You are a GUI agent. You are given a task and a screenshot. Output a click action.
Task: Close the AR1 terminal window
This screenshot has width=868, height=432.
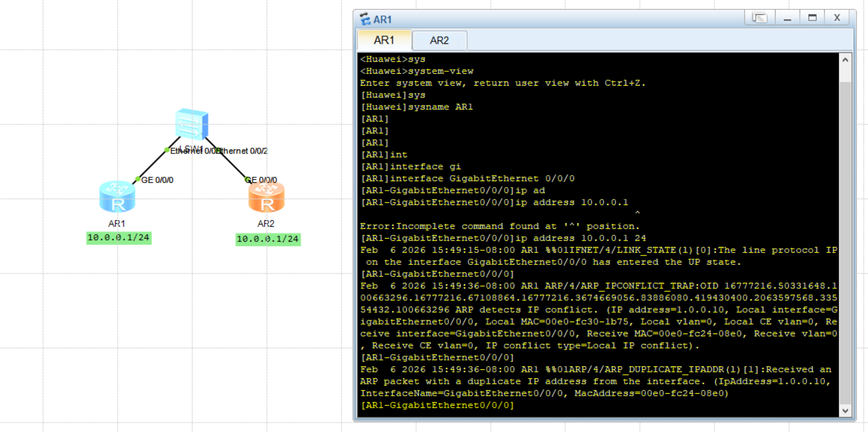point(837,18)
